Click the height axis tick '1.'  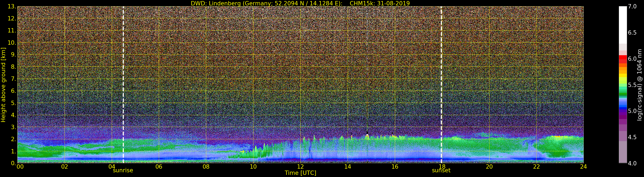14,151
